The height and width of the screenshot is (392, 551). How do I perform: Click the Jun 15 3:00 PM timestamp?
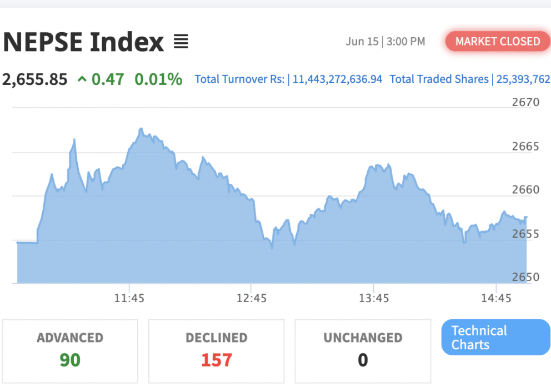pyautogui.click(x=385, y=42)
